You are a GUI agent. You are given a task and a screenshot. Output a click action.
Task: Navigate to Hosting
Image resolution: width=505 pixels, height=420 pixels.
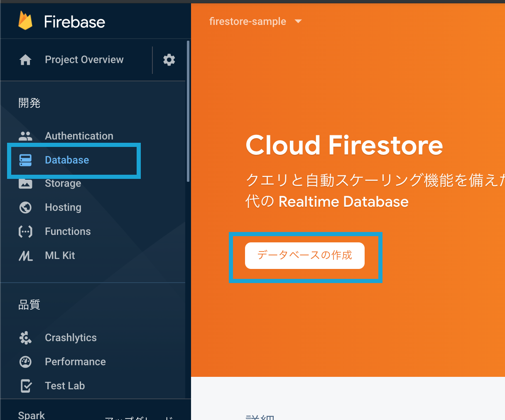tap(63, 208)
